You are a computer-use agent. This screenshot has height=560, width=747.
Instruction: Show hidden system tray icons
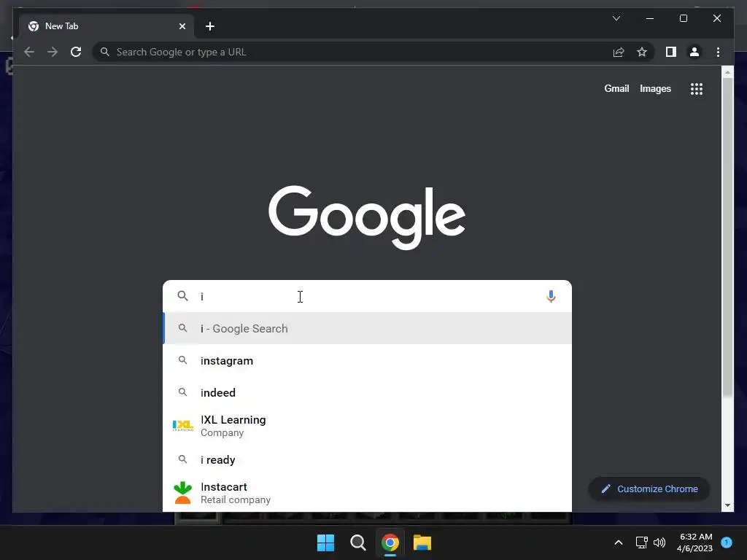(x=619, y=542)
